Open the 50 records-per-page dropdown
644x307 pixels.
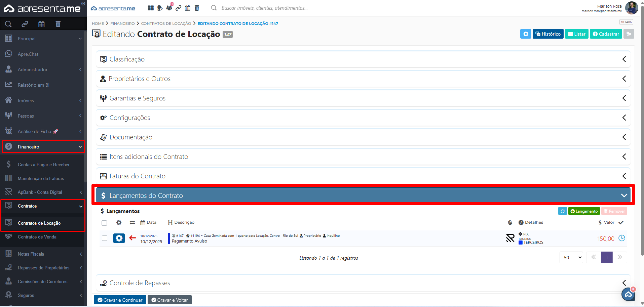click(571, 257)
